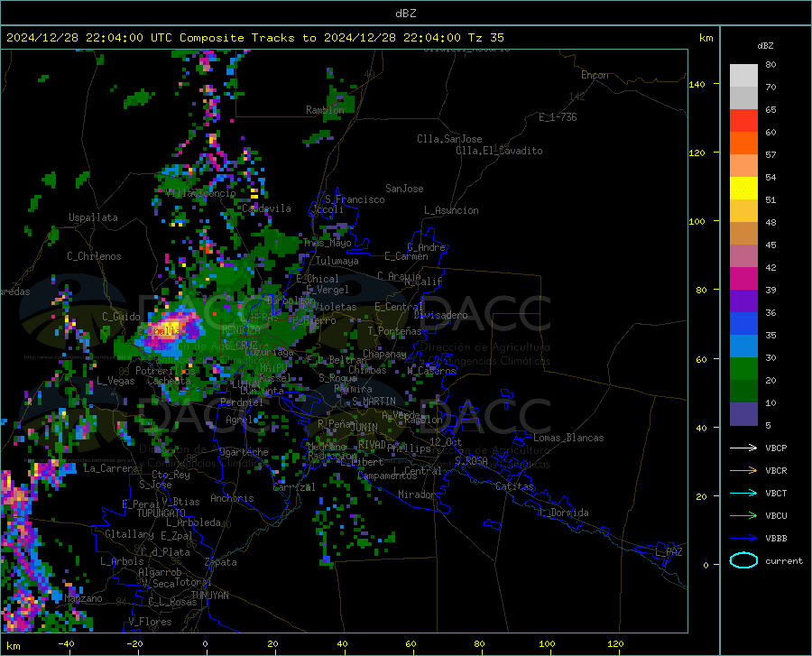This screenshot has width=812, height=656.
Task: Click the S_MARTIN place label
Action: coord(374,402)
